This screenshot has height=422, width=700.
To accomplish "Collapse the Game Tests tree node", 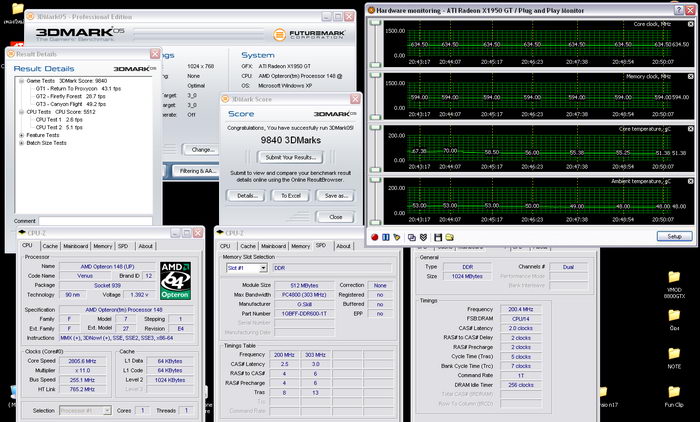I will click(x=21, y=81).
